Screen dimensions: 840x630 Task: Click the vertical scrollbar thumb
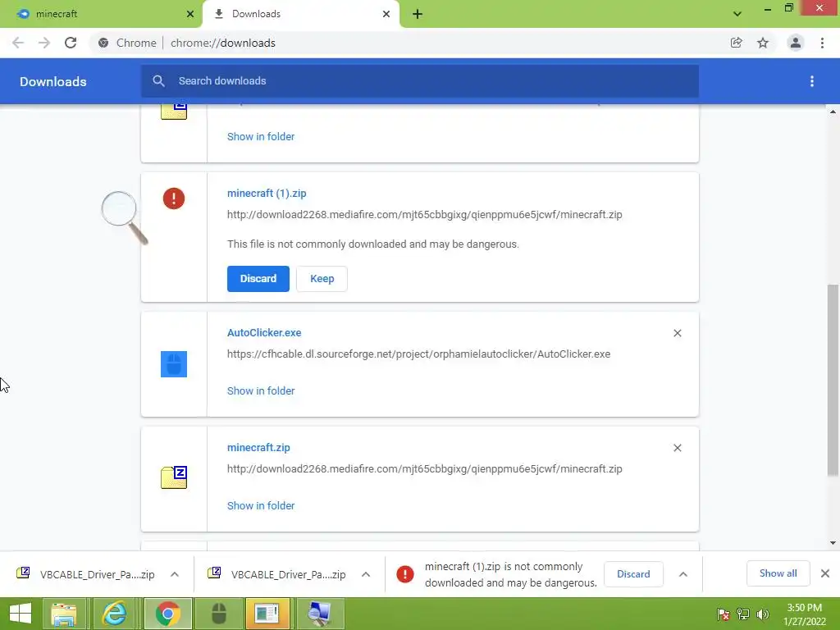833,381
